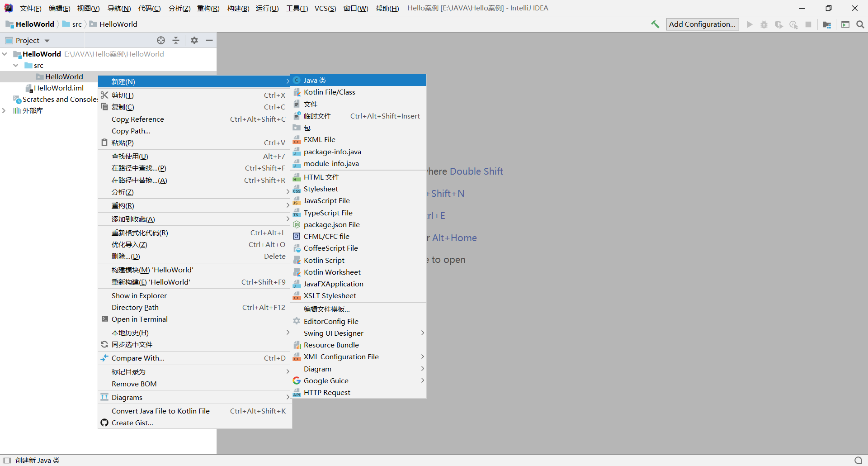Open the 帮助(H) menu
Screen dimensions: 868x466
click(x=387, y=8)
